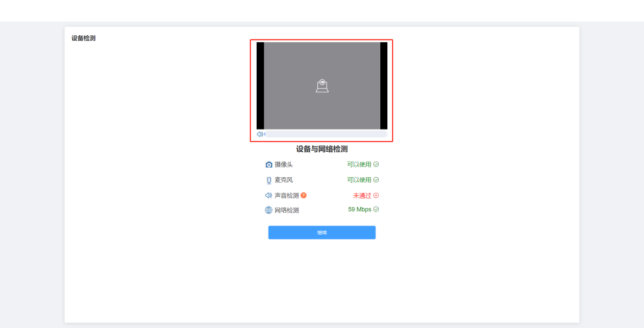Click the speaker icon beside volume bar

click(x=260, y=134)
